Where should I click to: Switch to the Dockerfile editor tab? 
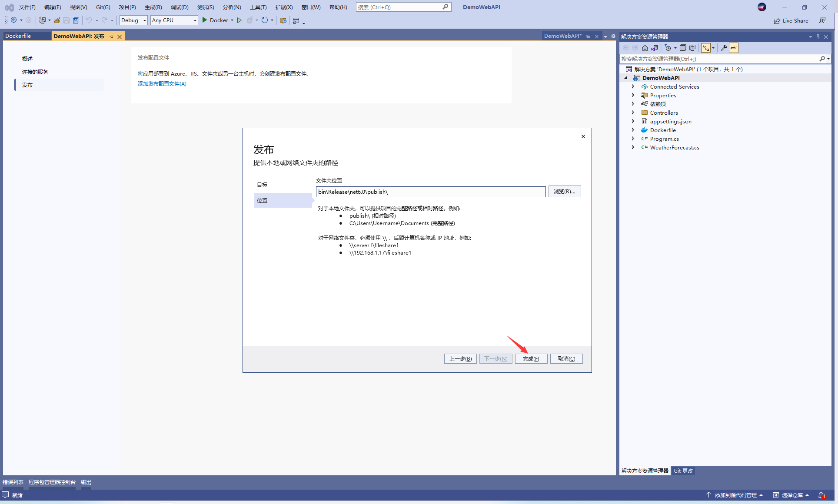coord(18,36)
